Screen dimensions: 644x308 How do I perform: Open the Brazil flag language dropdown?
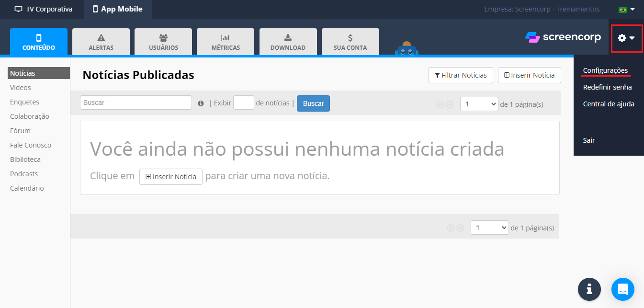[x=626, y=9]
